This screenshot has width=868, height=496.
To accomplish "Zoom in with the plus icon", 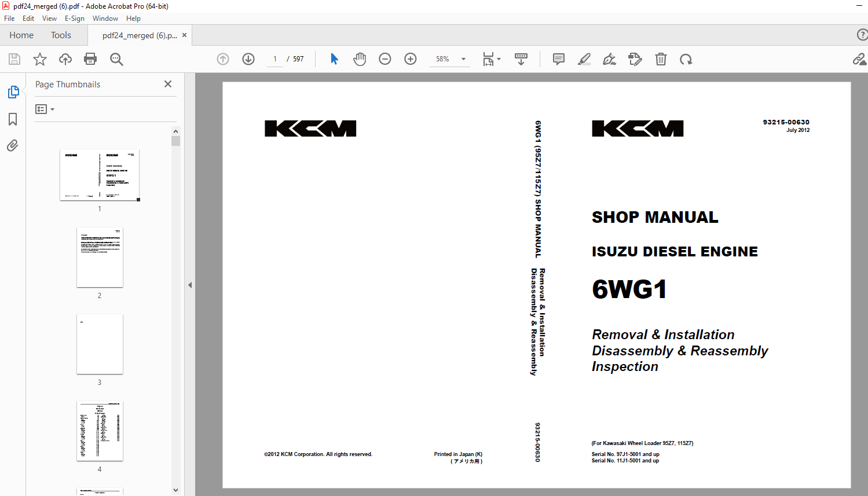I will pyautogui.click(x=411, y=59).
